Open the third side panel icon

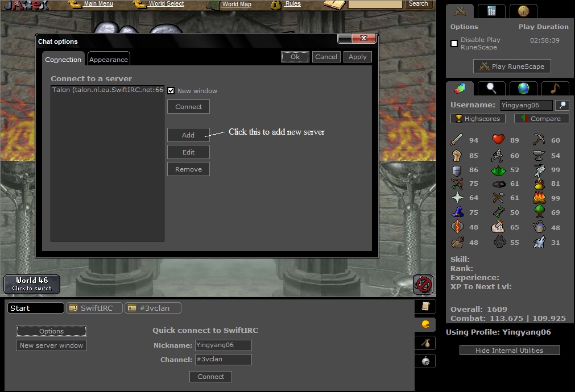[x=425, y=343]
